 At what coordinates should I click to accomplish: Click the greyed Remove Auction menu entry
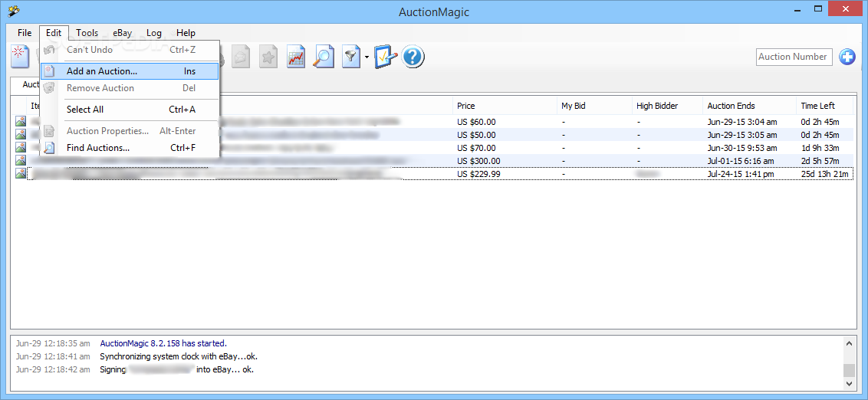[x=130, y=88]
